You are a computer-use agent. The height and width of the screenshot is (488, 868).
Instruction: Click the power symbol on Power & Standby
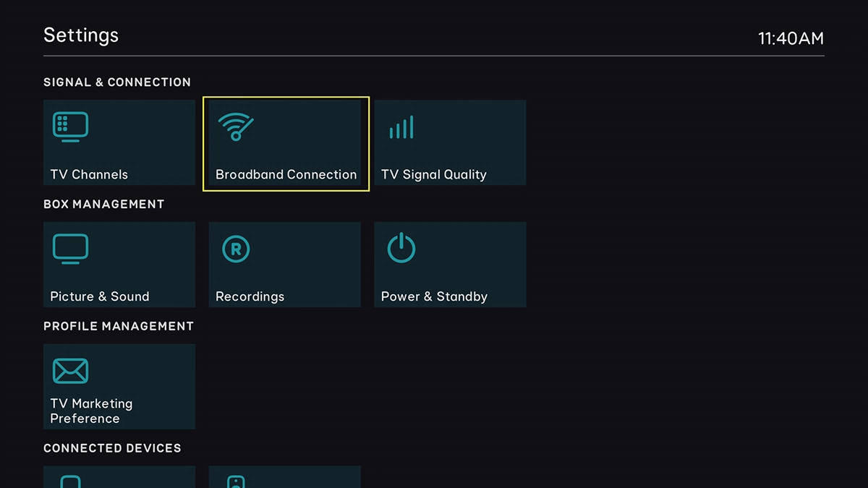400,248
